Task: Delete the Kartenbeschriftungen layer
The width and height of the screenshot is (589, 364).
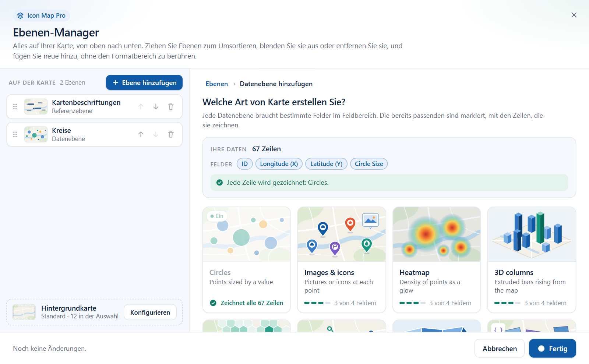Action: point(171,107)
